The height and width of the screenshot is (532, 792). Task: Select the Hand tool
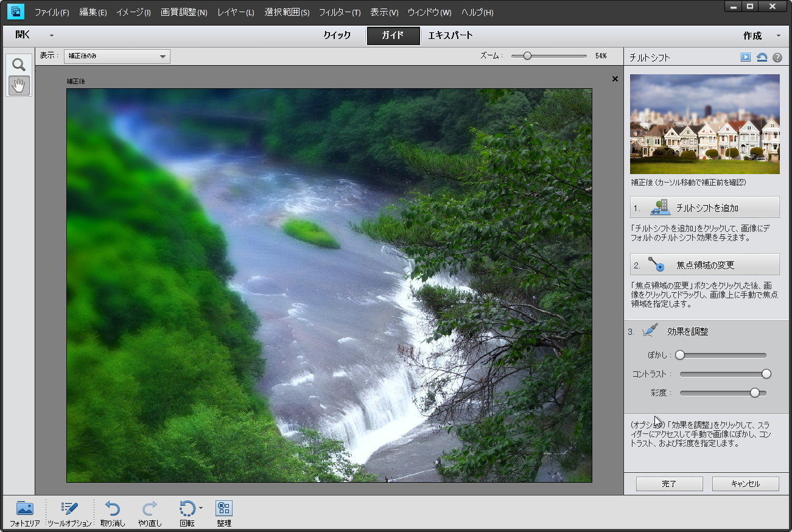pyautogui.click(x=19, y=86)
